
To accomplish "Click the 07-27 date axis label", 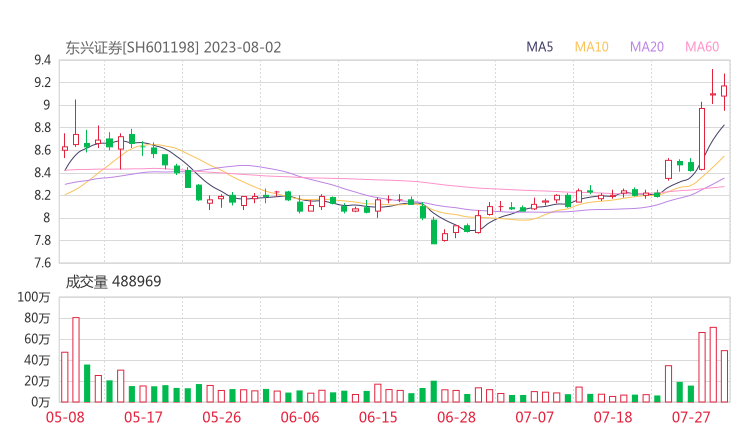I will pyautogui.click(x=691, y=417).
